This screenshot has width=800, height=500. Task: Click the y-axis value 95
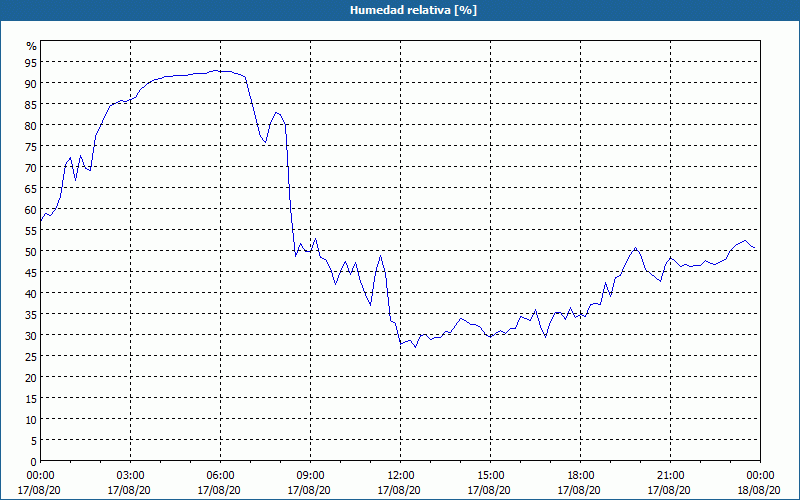tap(32, 62)
